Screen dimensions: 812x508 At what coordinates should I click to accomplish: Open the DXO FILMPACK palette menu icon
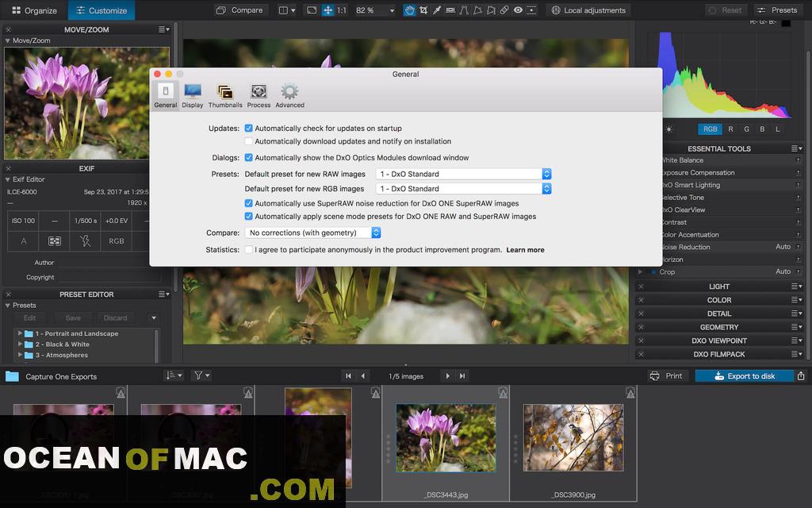[796, 354]
